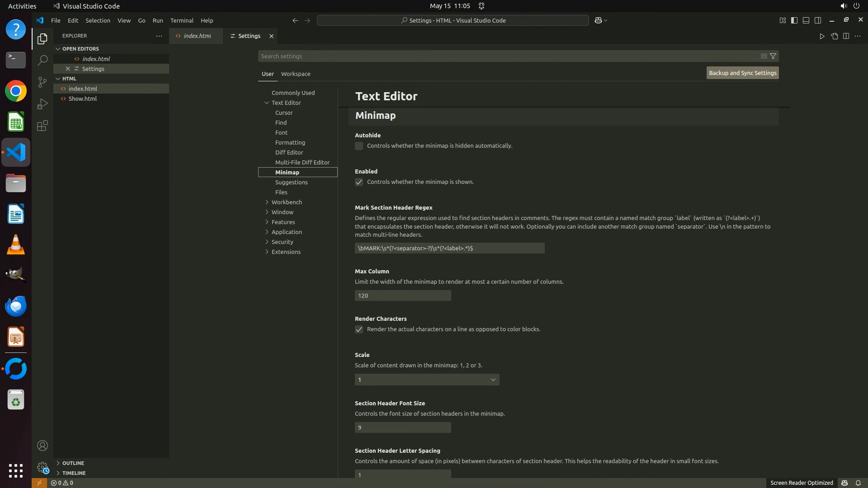Enable the minimap Autohide checkbox

coord(359,146)
